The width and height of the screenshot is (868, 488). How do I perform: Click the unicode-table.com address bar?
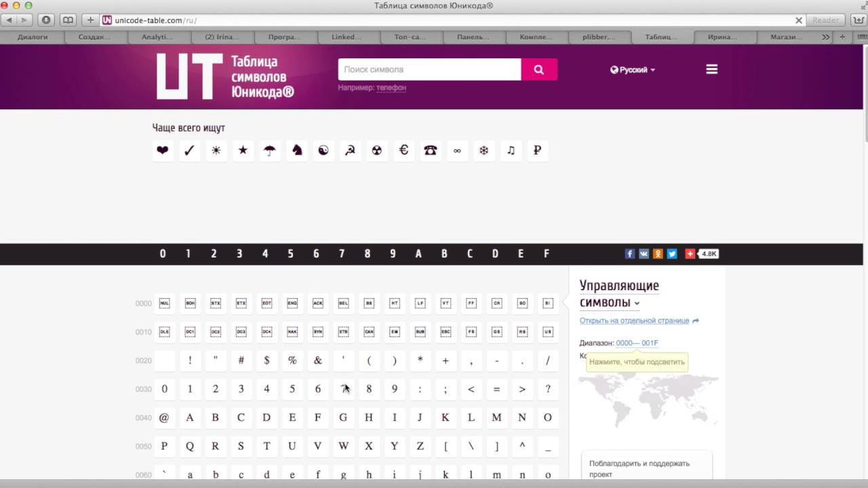pos(454,20)
